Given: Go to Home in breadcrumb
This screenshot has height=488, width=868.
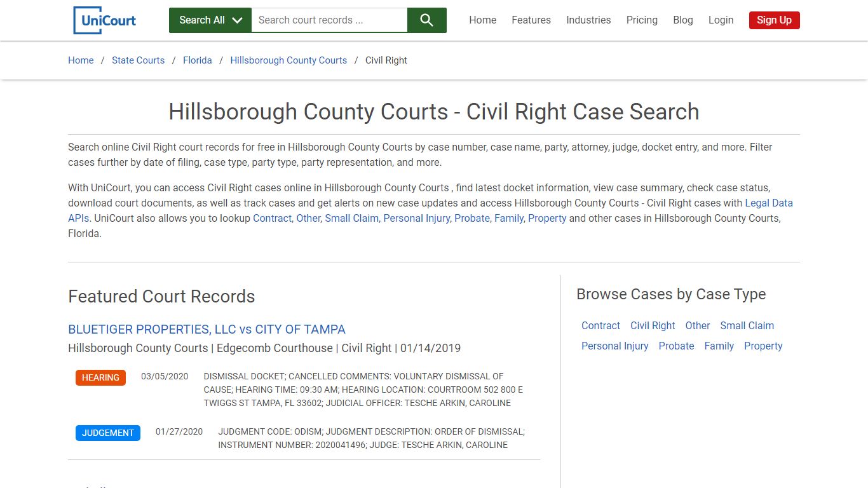Looking at the screenshot, I should click(x=81, y=60).
